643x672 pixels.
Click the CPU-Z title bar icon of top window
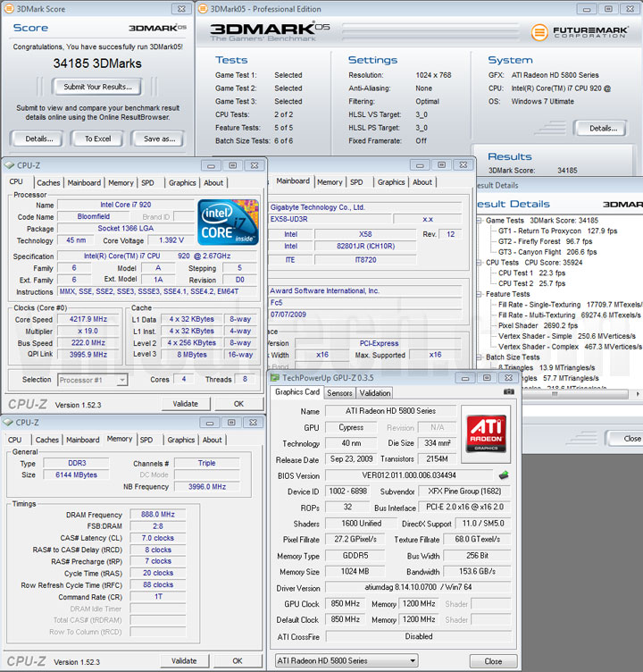[10, 165]
